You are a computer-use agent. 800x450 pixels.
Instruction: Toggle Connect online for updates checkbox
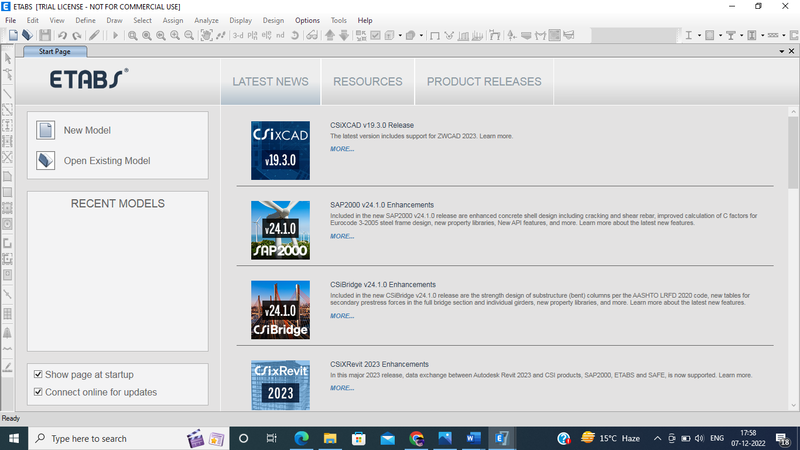click(x=38, y=392)
